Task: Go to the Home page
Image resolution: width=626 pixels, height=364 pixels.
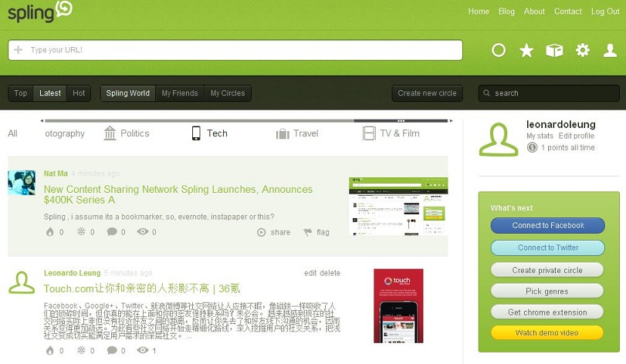Action: coord(479,12)
